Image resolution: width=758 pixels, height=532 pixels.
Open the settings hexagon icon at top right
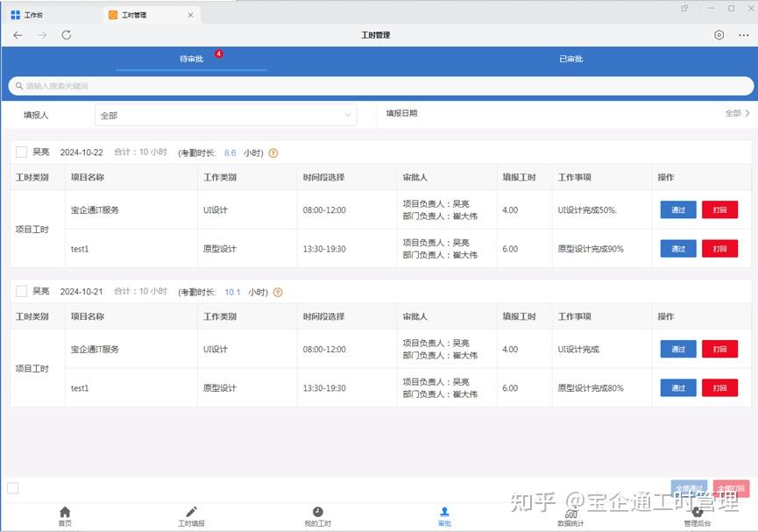pyautogui.click(x=719, y=35)
